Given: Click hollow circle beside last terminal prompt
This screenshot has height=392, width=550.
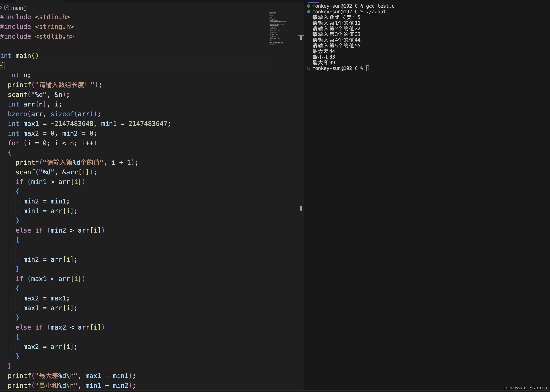Looking at the screenshot, I should pyautogui.click(x=308, y=68).
